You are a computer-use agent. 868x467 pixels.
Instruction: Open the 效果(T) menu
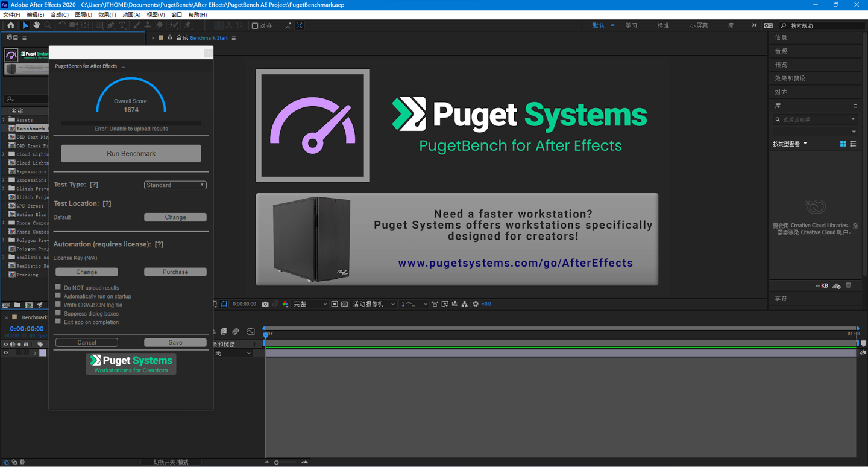(107, 14)
